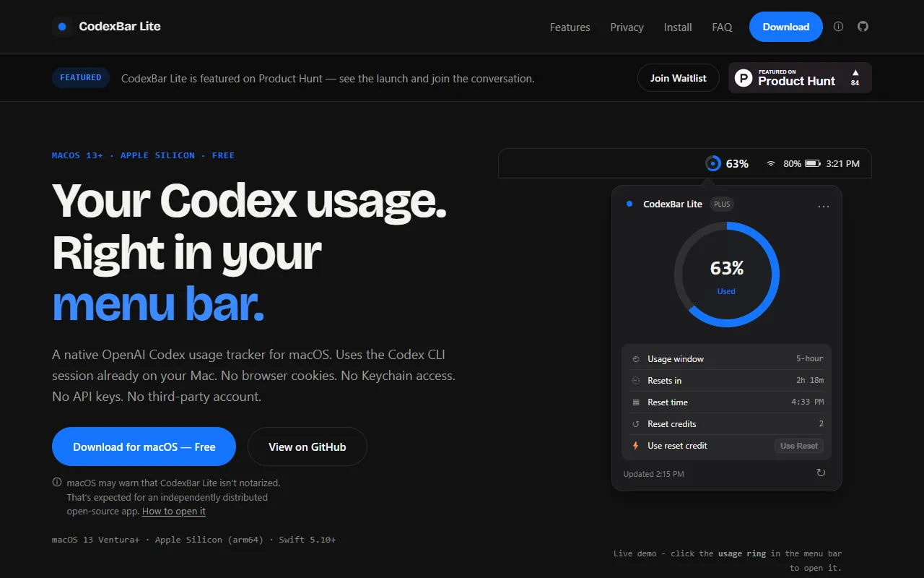Click the Live demo hint text

pyautogui.click(x=728, y=561)
